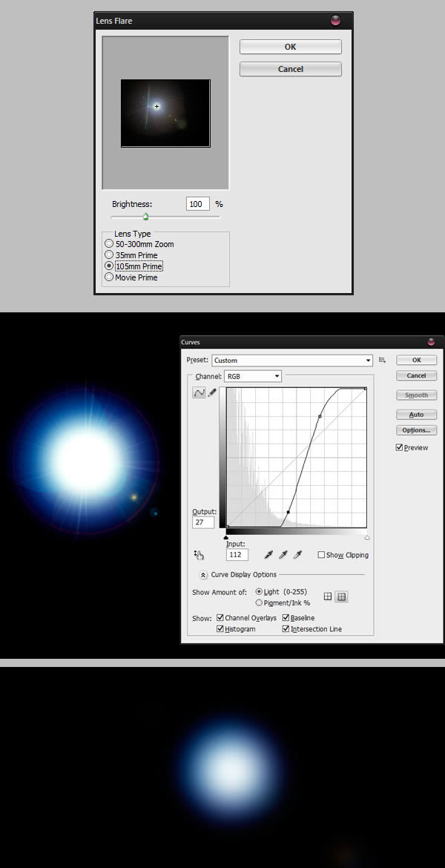Select 105mm Prime lens type

click(x=109, y=266)
